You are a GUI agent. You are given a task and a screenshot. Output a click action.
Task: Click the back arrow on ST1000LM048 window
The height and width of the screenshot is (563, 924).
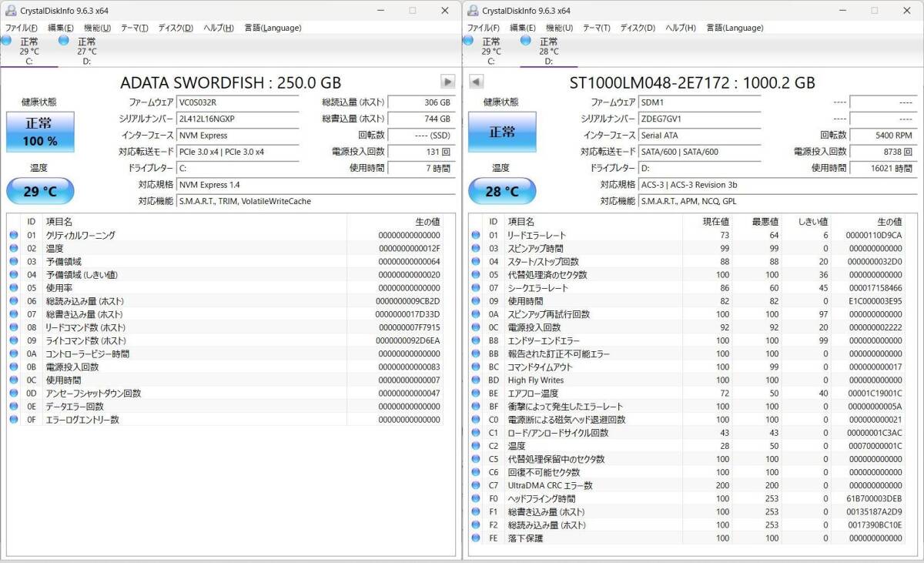477,81
